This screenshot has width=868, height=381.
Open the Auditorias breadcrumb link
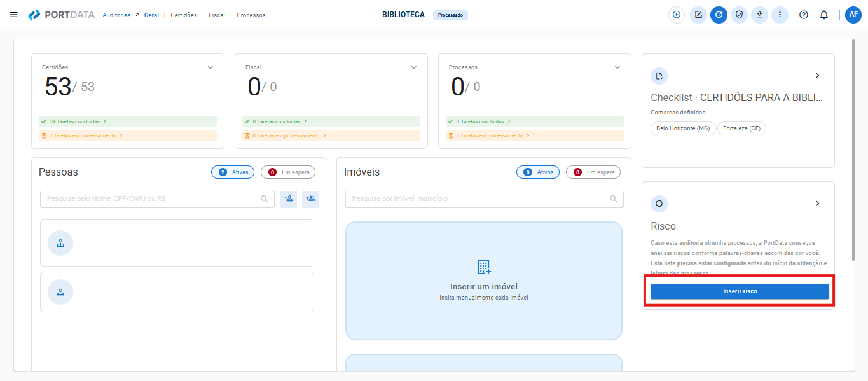116,15
